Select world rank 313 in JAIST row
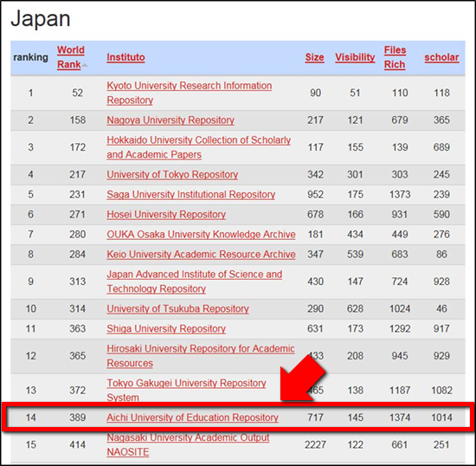 [x=77, y=282]
